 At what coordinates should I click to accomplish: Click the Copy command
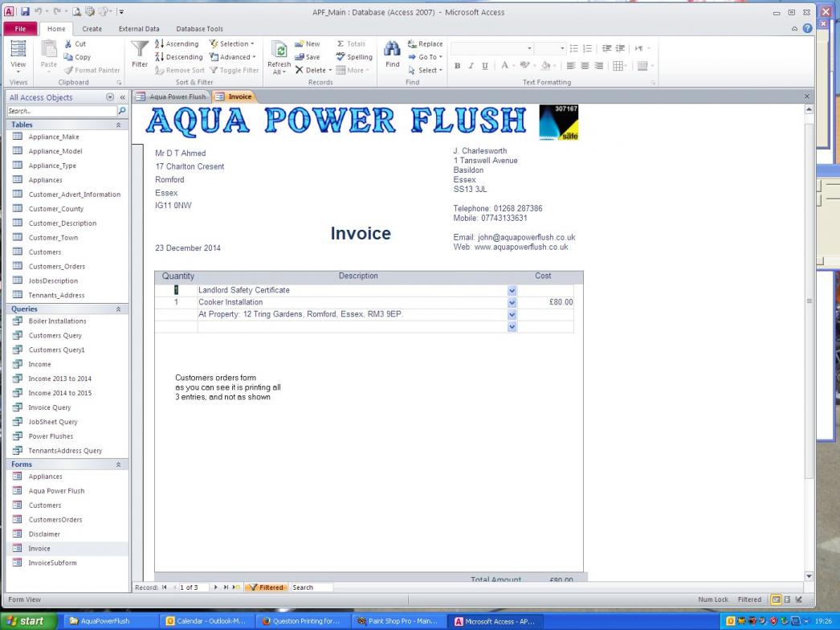77,57
